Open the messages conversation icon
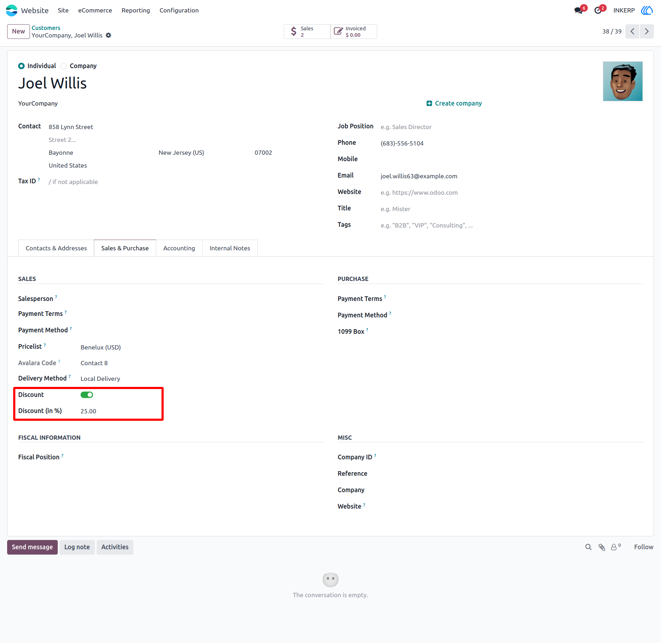This screenshot has height=644, width=661. pos(579,10)
